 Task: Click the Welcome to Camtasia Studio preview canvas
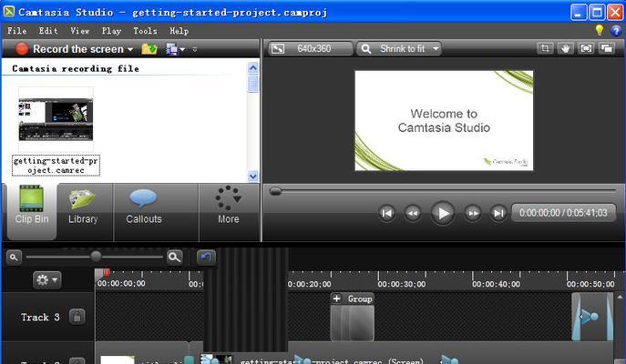[x=444, y=121]
